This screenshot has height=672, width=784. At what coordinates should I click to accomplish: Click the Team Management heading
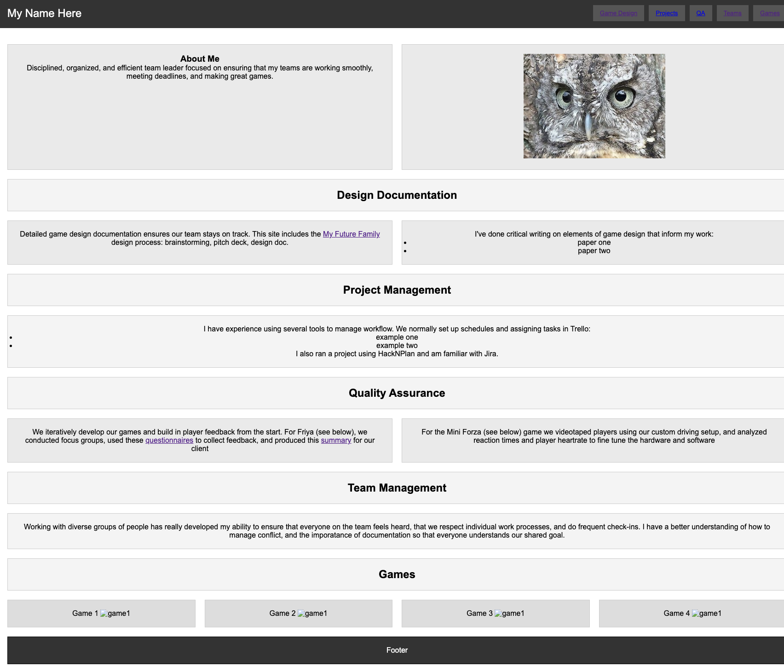[x=397, y=488]
